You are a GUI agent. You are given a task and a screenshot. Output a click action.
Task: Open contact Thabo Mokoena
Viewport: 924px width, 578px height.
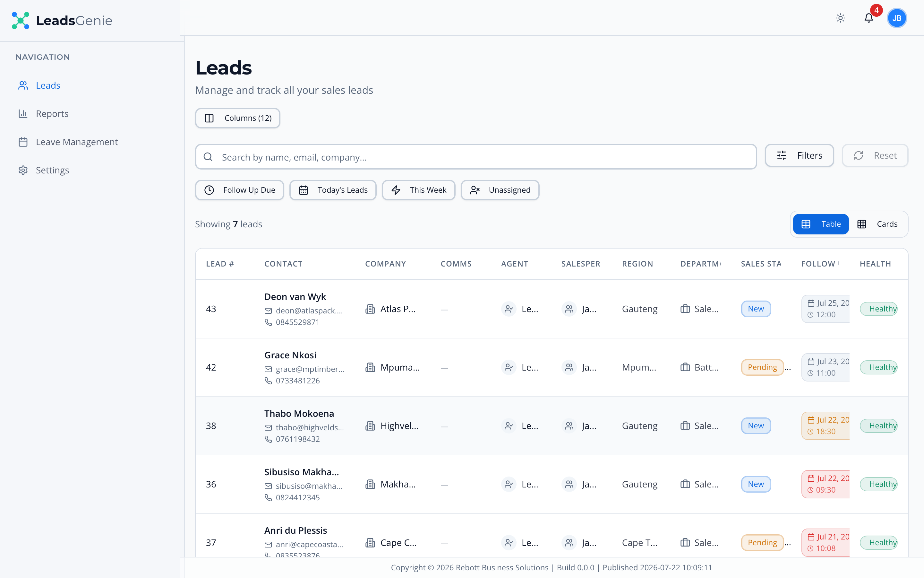(299, 414)
